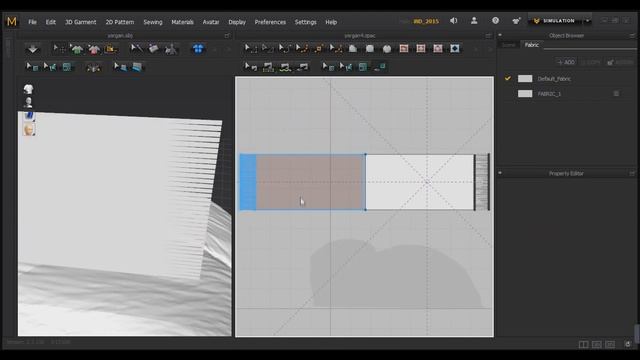Click the Free Sewing icon in 3D toolbar

(67, 67)
